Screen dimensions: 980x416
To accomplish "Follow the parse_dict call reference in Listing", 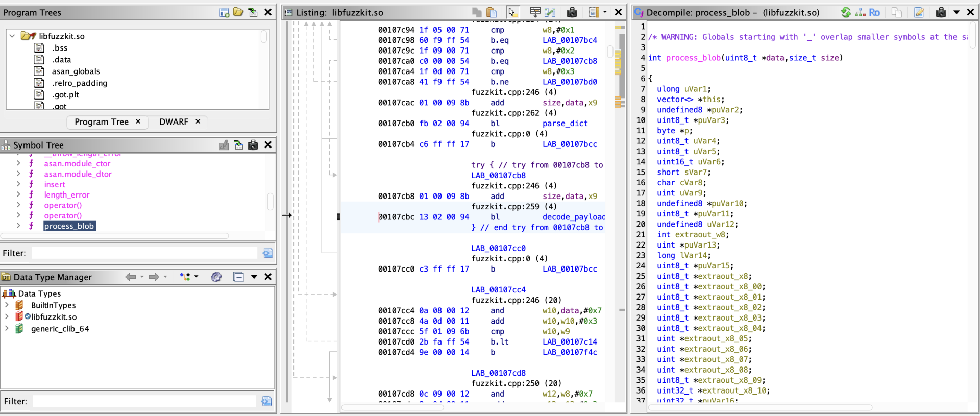I will pos(565,124).
